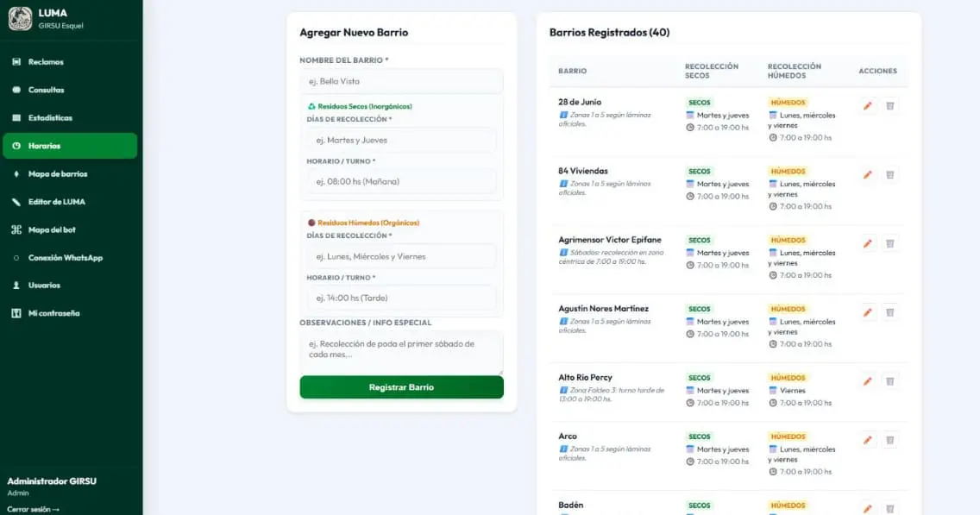Delete the 28 de Junio neighborhood
The width and height of the screenshot is (980, 515).
click(890, 106)
